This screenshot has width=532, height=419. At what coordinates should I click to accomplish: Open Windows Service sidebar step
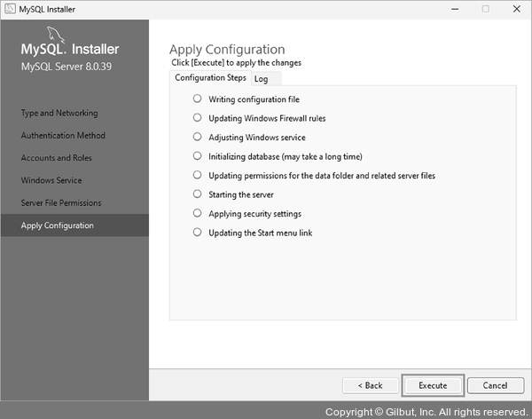click(x=51, y=180)
